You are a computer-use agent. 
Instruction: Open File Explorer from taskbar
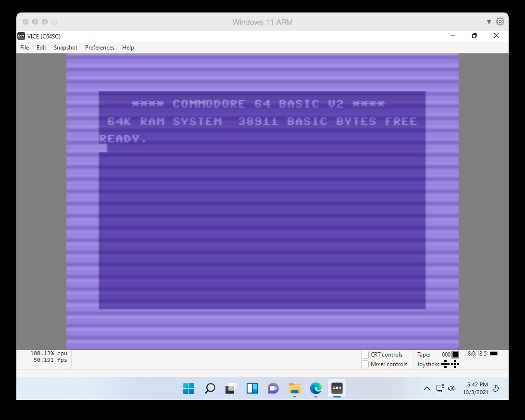(x=295, y=389)
